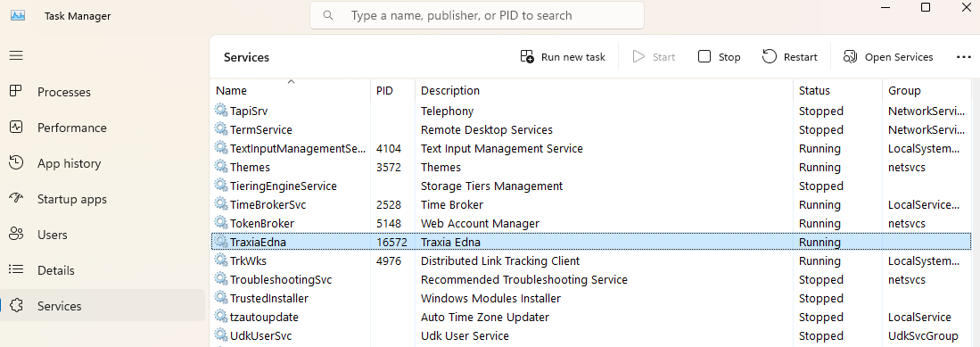980x347 pixels.
Task: Sort by Status column header
Action: click(x=838, y=90)
